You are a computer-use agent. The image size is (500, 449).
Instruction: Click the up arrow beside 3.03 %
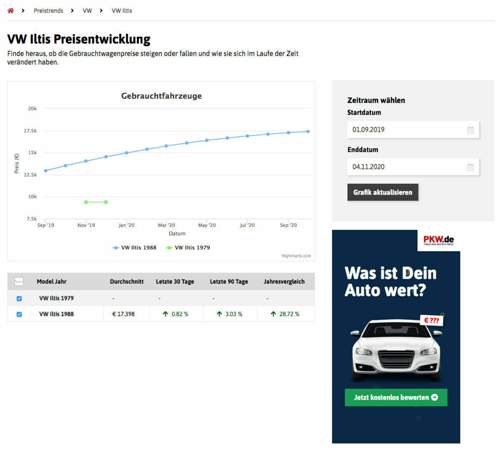219,314
